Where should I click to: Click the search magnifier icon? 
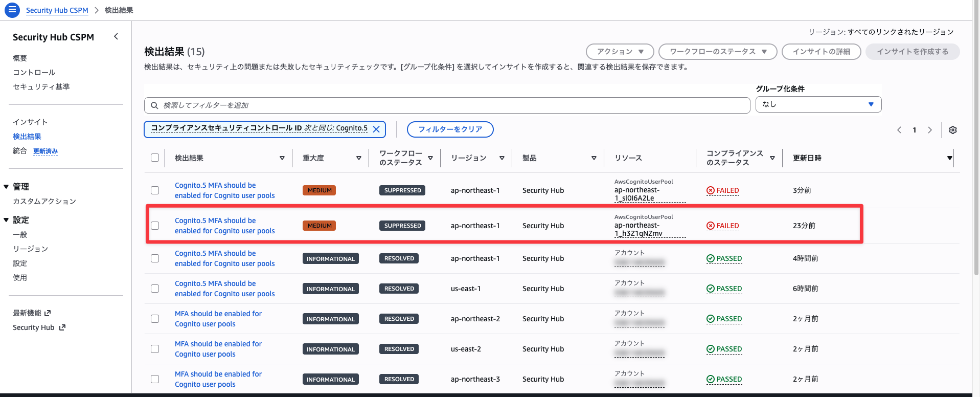click(154, 105)
